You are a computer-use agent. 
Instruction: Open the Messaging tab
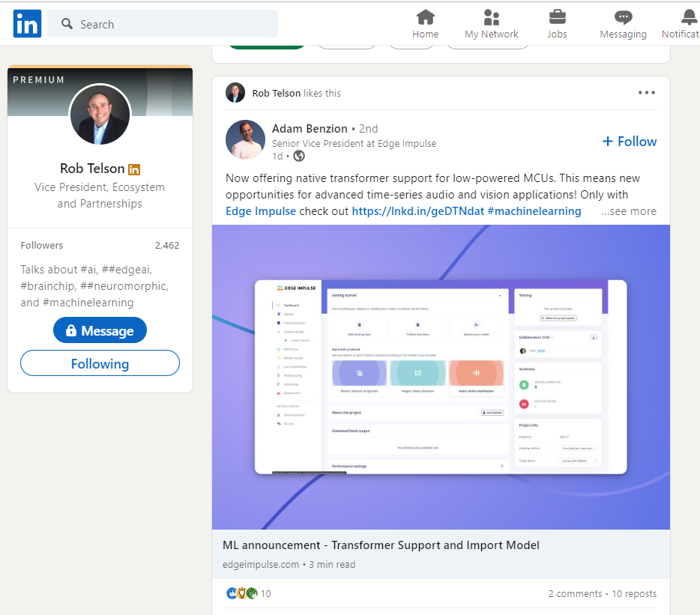[x=623, y=24]
